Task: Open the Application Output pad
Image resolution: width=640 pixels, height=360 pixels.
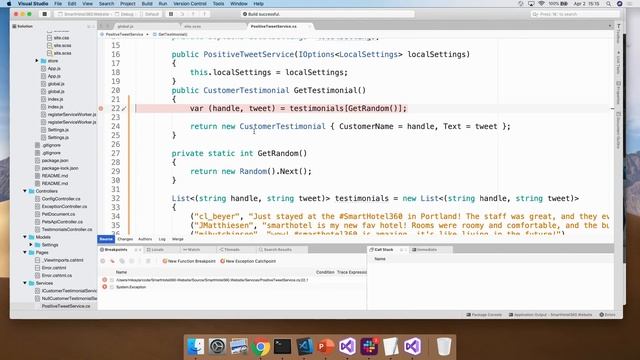Action: pyautogui.click(x=550, y=315)
